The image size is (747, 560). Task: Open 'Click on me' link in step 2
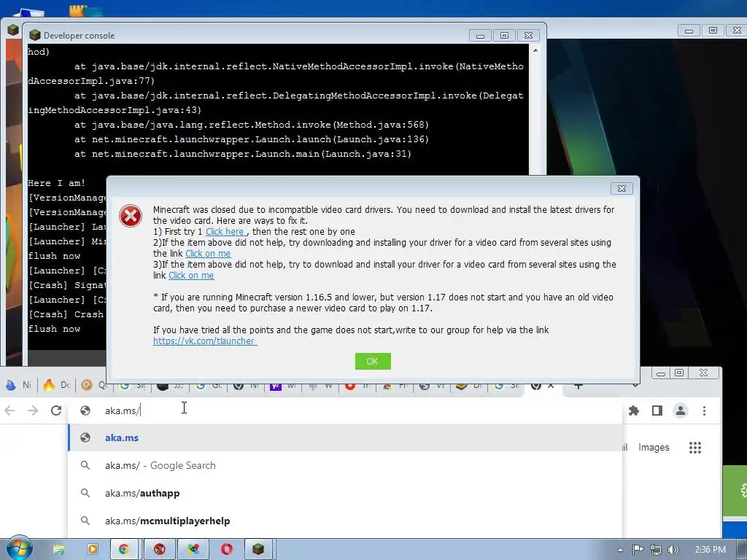coord(208,253)
